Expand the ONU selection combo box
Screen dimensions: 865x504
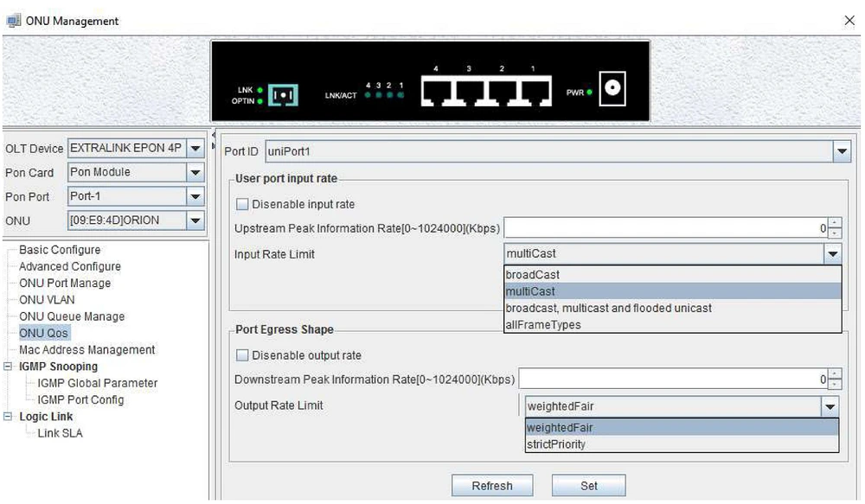coord(195,220)
